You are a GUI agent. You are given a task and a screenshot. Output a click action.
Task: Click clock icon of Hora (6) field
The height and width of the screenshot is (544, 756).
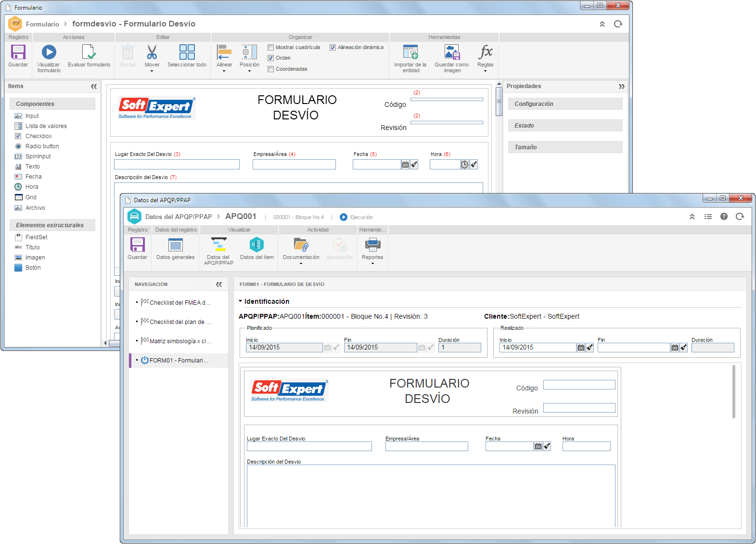pos(464,165)
